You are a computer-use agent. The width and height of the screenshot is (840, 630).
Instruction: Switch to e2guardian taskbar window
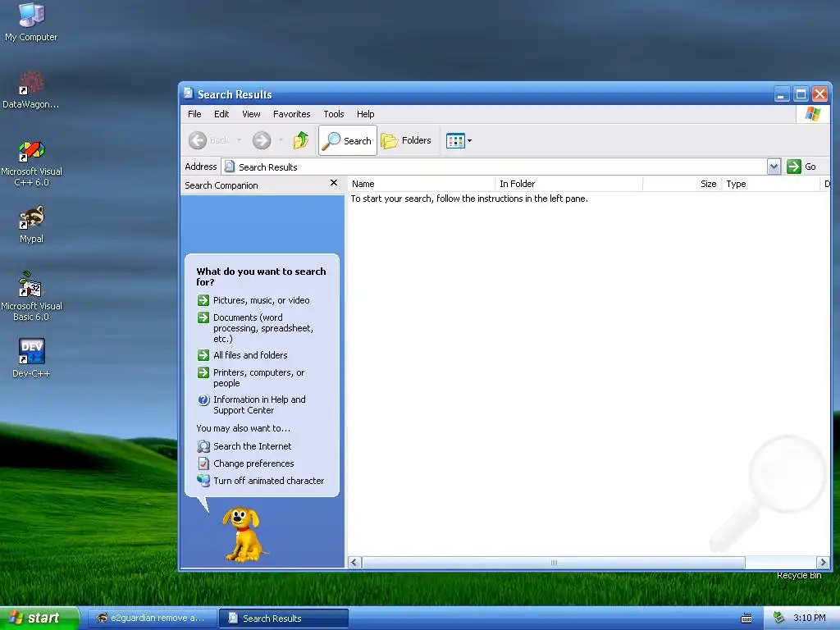(152, 619)
